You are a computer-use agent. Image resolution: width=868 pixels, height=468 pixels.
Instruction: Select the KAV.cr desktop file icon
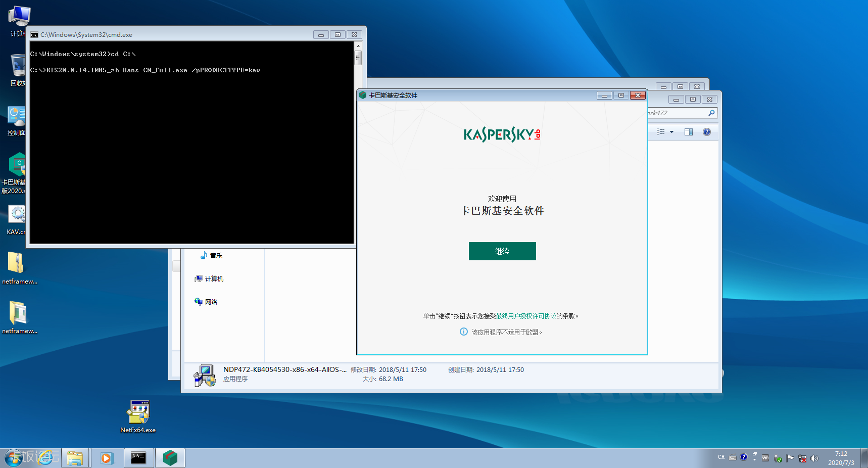[17, 220]
